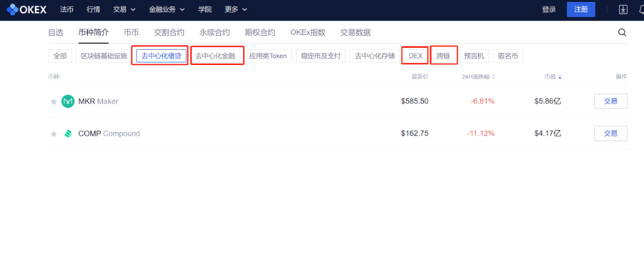Click the COMP Compound coin logo
The width and height of the screenshot is (644, 260).
coord(67,134)
